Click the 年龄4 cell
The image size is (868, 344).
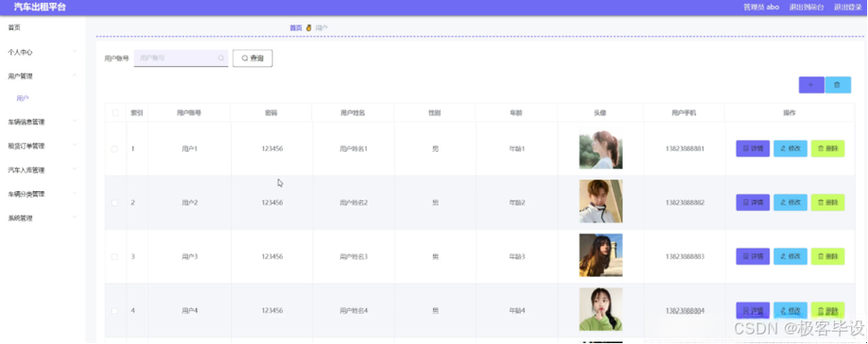click(517, 311)
